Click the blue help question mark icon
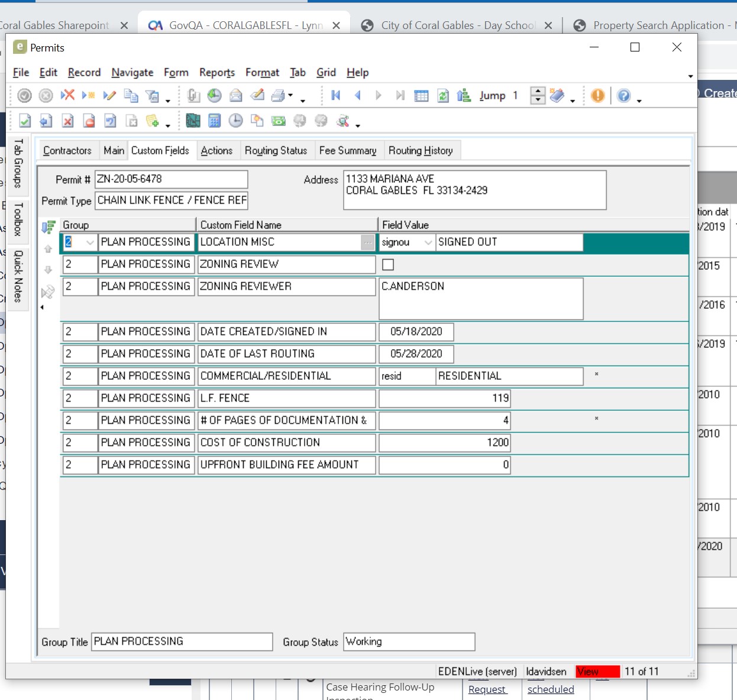 click(623, 96)
